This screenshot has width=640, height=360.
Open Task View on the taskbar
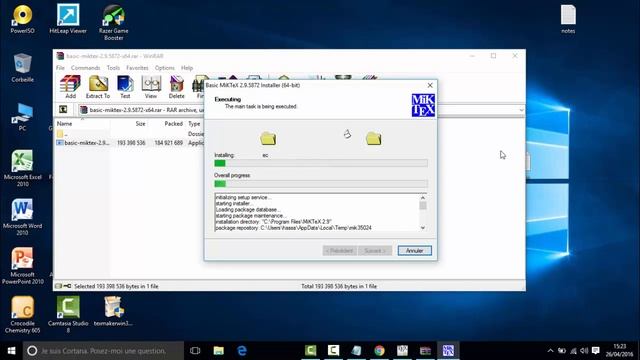coord(195,351)
